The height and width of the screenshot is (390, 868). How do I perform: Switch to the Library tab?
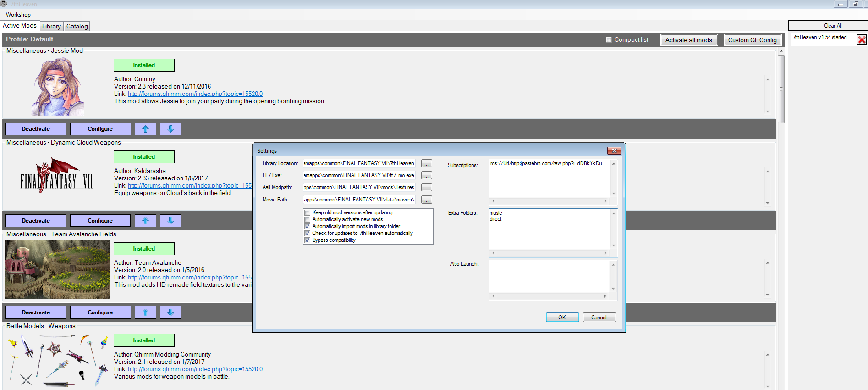click(x=51, y=26)
